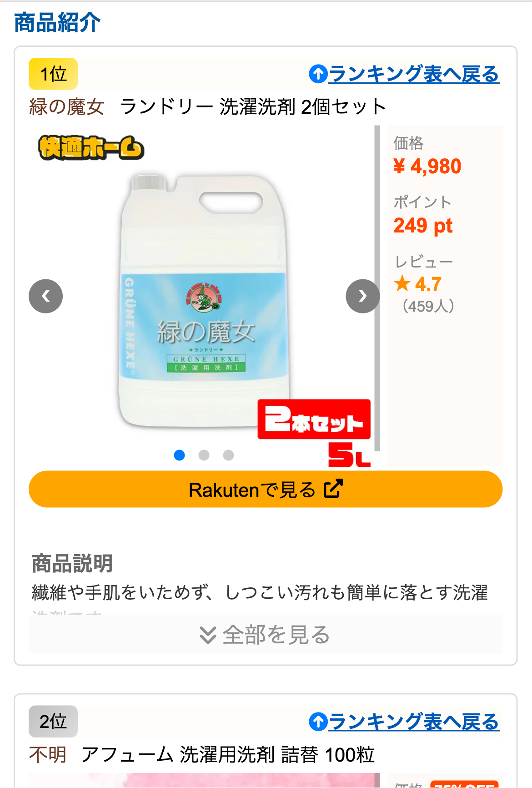Show next product image with right arrow
Image resolution: width=532 pixels, height=788 pixels.
[362, 296]
